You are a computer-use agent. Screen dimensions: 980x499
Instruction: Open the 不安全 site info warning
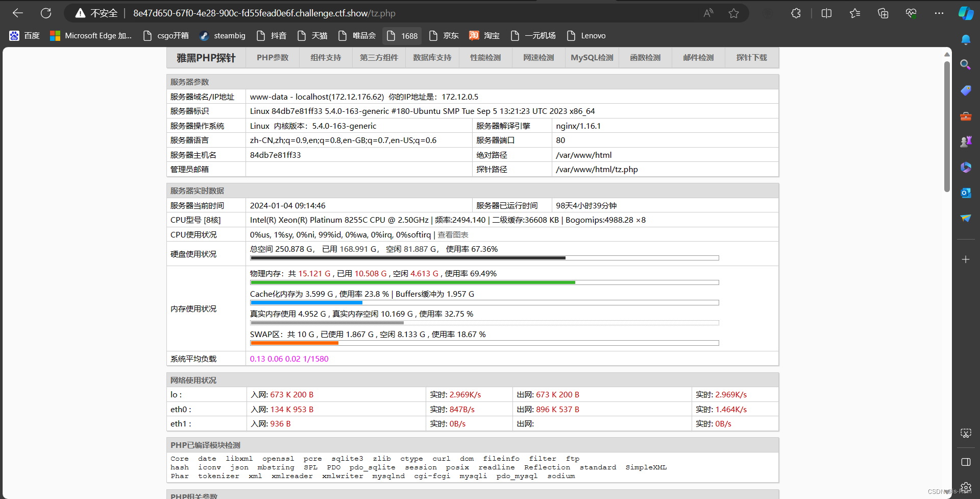[96, 13]
